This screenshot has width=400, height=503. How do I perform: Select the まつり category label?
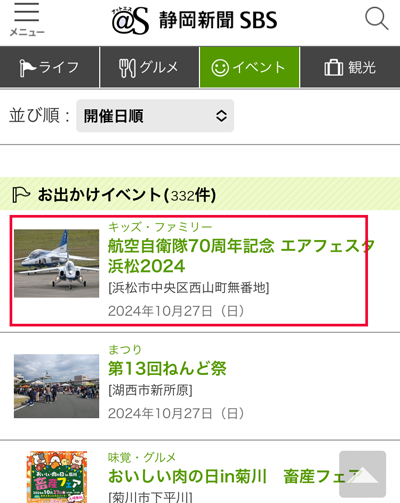click(125, 349)
